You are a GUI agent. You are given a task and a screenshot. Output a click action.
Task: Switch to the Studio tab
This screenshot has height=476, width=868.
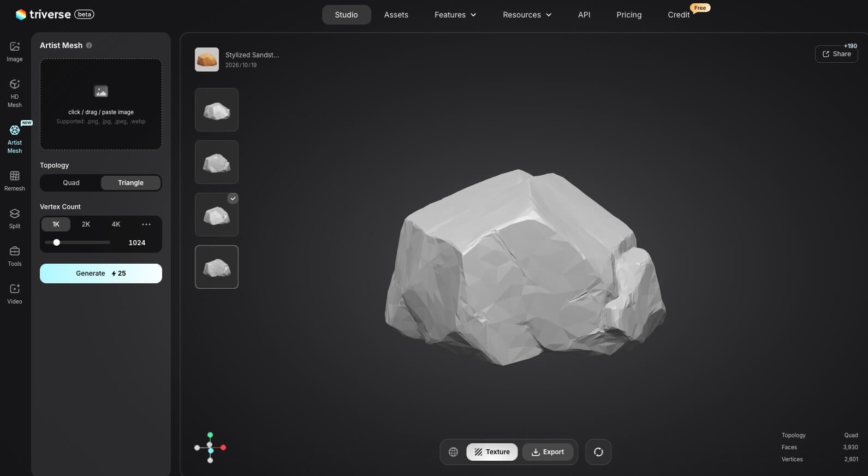tap(347, 15)
